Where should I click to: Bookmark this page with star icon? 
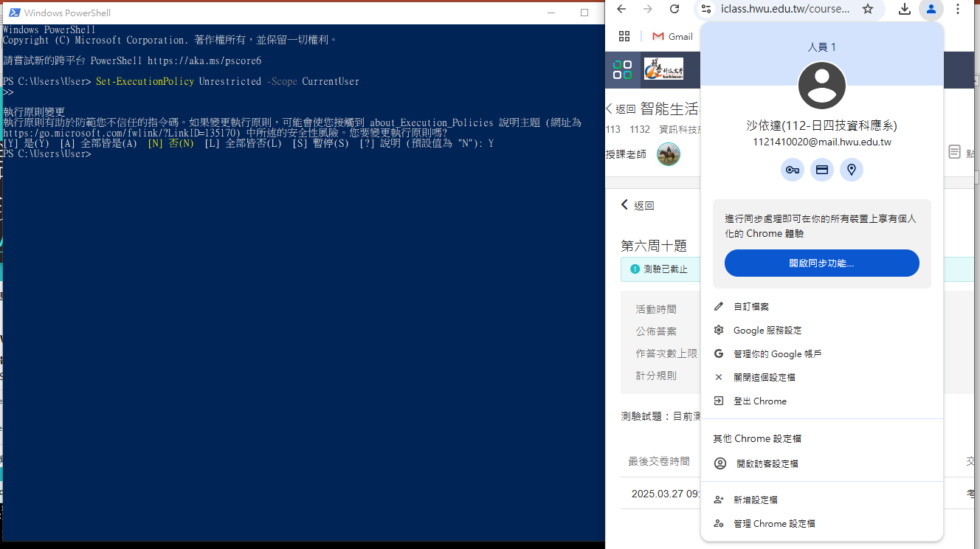pos(868,9)
